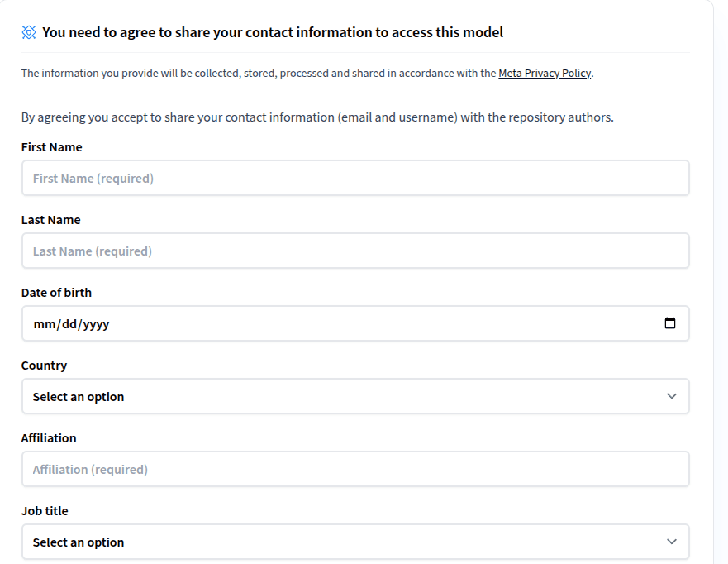Click the gated-model icon beside the heading

[29, 32]
